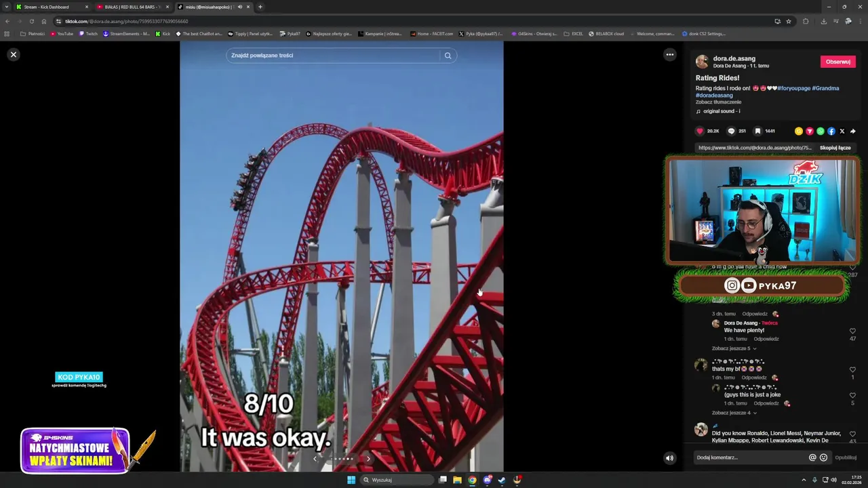The height and width of the screenshot is (488, 868).
Task: Share the post via WhatsApp icon
Action: pyautogui.click(x=821, y=131)
